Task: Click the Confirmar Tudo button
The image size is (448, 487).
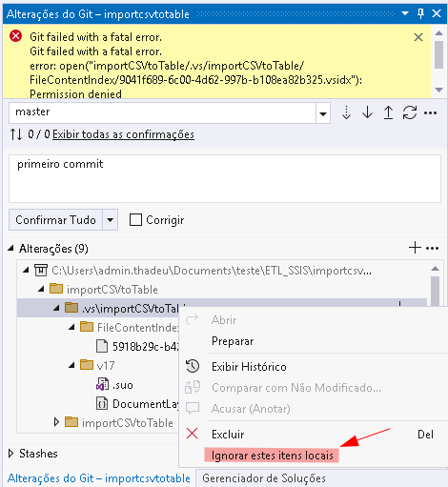Action: (55, 219)
